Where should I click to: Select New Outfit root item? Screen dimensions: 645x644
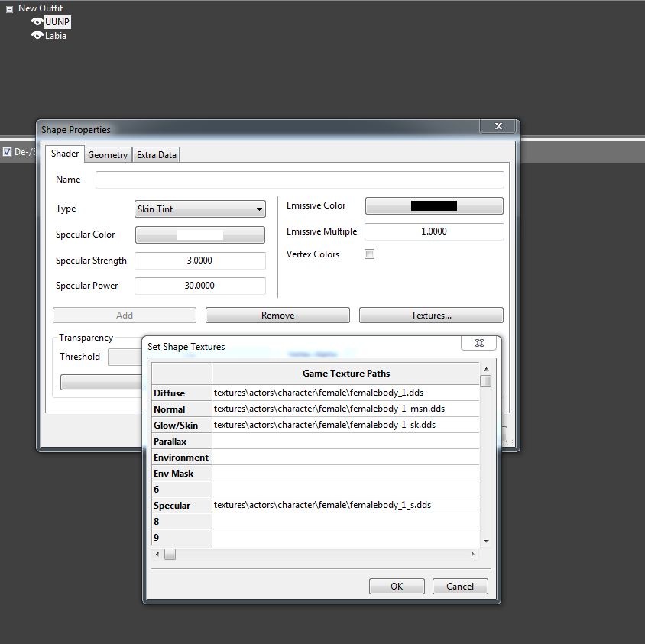[41, 8]
